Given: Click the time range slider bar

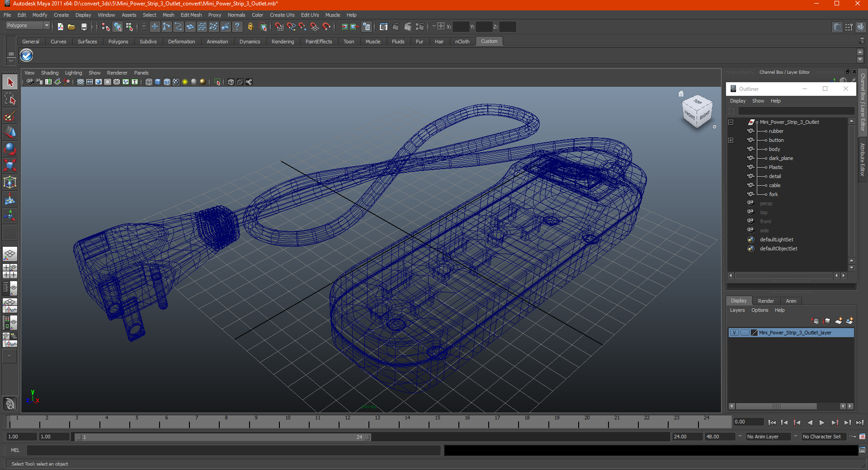Looking at the screenshot, I should [x=223, y=437].
